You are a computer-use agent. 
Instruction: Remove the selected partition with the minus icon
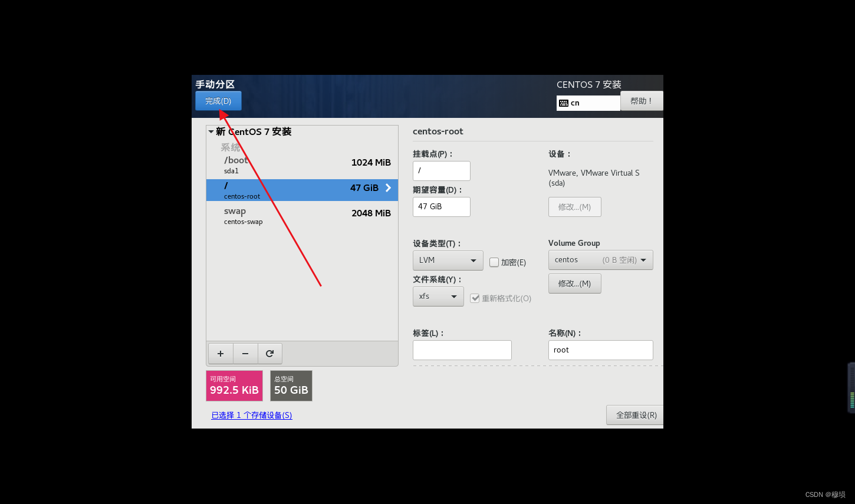[x=245, y=353]
